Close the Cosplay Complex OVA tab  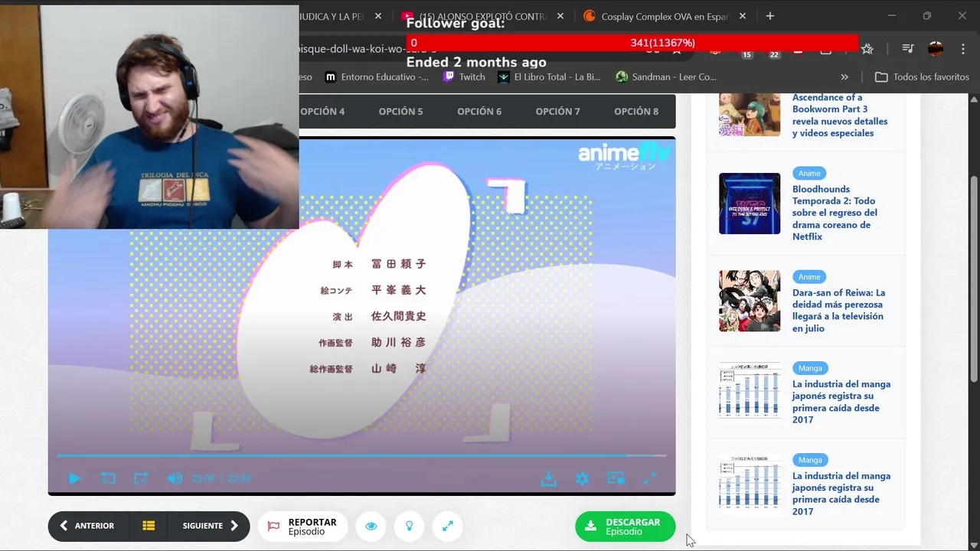point(741,16)
